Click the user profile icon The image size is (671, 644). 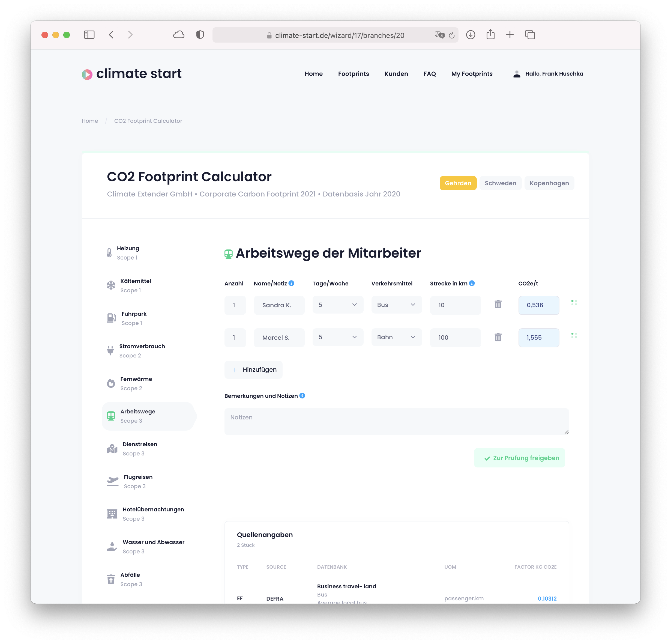click(x=517, y=74)
